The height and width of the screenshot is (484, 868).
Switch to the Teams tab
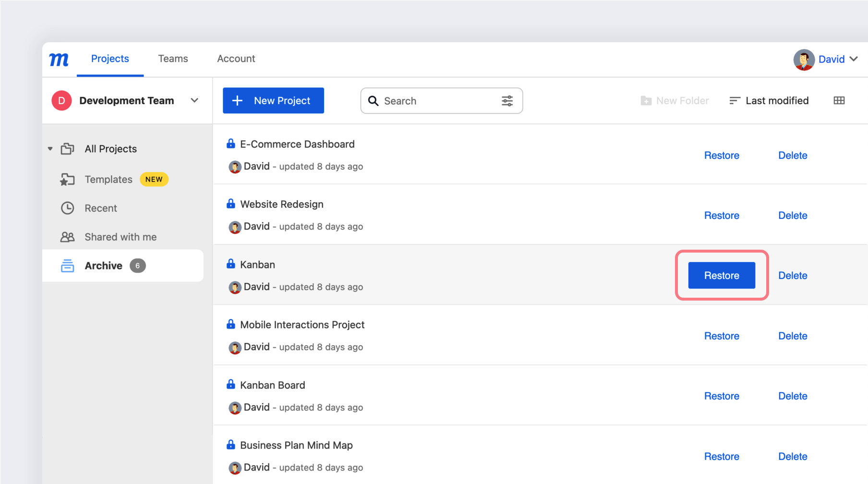[x=173, y=58]
